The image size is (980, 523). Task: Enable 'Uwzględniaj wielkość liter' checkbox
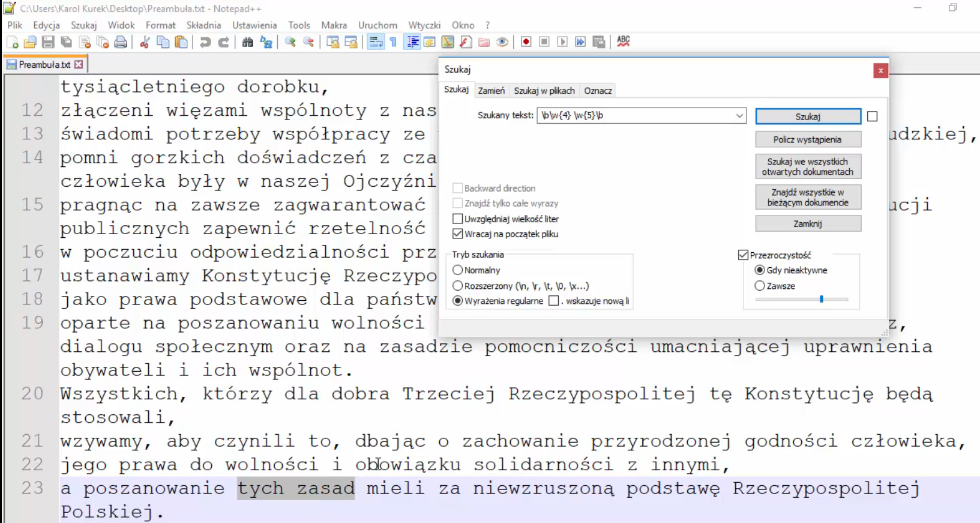[458, 219]
